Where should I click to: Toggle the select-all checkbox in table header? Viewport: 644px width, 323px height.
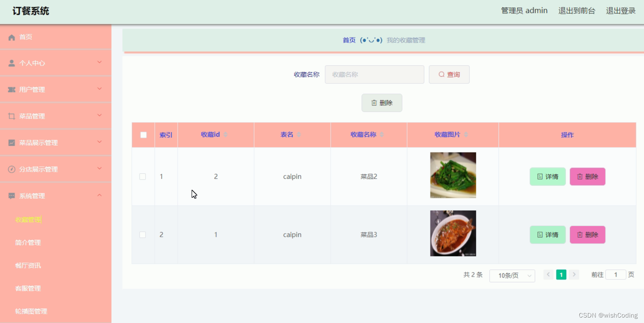click(143, 135)
